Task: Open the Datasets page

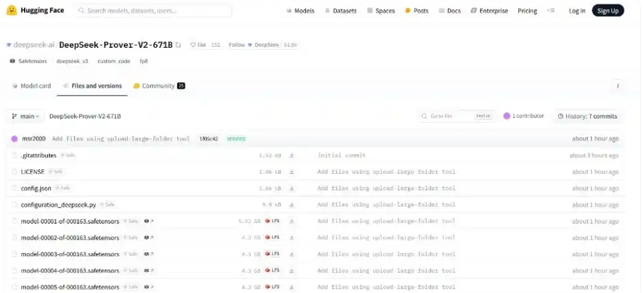Action: 340,11
